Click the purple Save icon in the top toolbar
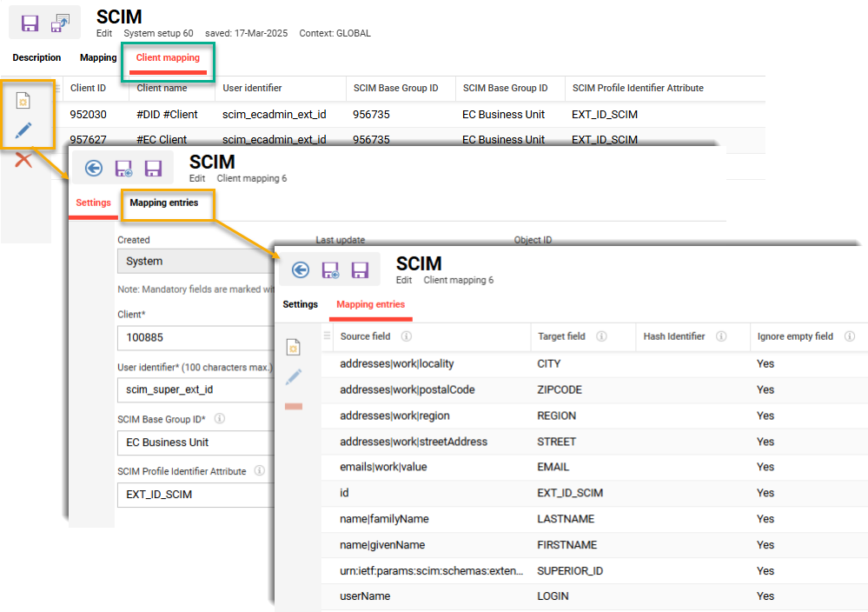868x612 pixels. (30, 23)
